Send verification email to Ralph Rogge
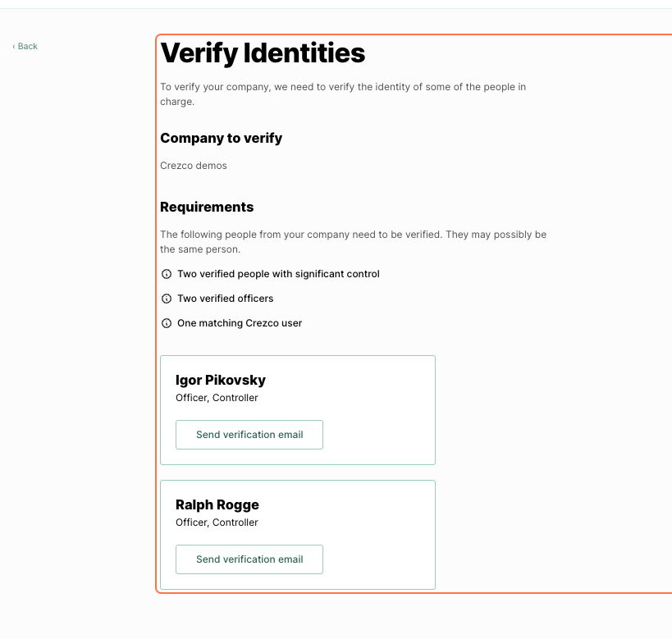 pyautogui.click(x=249, y=559)
